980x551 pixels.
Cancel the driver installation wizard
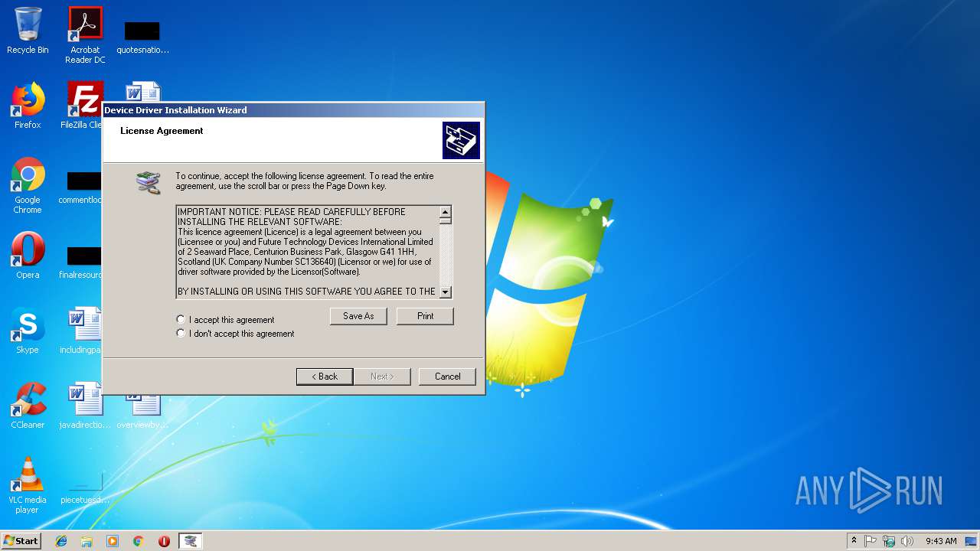[x=447, y=377]
